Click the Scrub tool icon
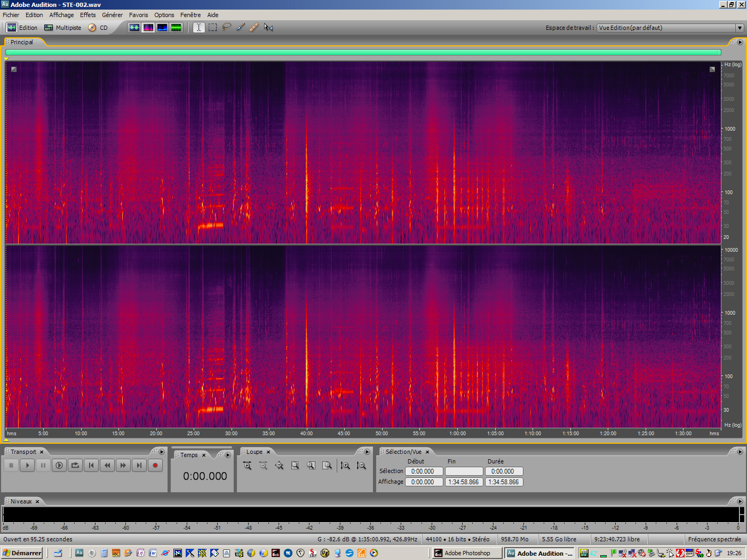747x560 pixels. (268, 27)
